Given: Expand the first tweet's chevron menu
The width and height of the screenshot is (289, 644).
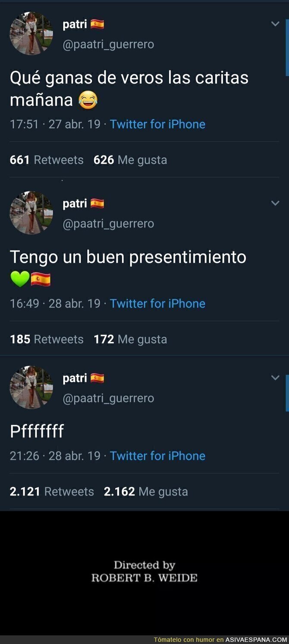Looking at the screenshot, I should tap(275, 24).
